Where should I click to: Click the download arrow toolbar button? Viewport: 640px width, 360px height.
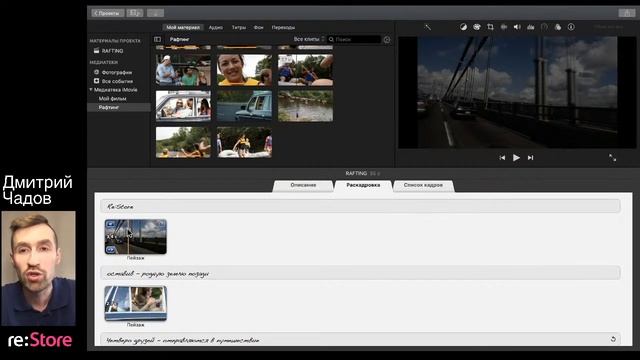click(x=155, y=13)
